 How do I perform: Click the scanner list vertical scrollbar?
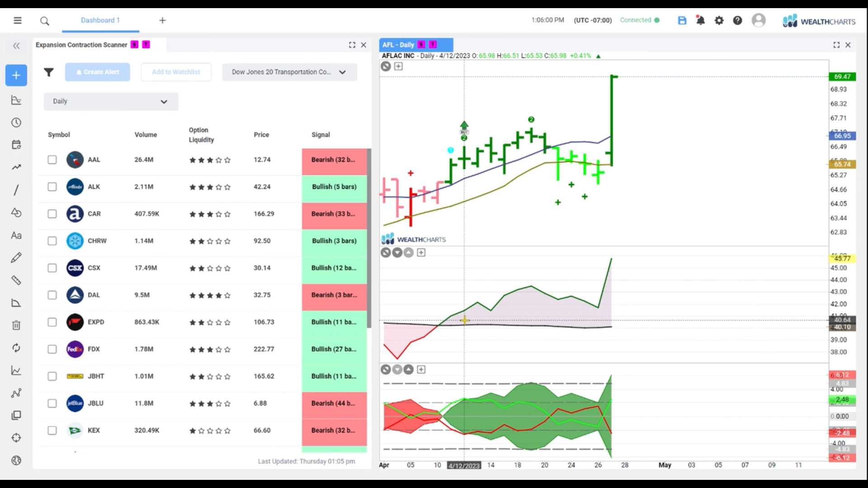tap(369, 238)
